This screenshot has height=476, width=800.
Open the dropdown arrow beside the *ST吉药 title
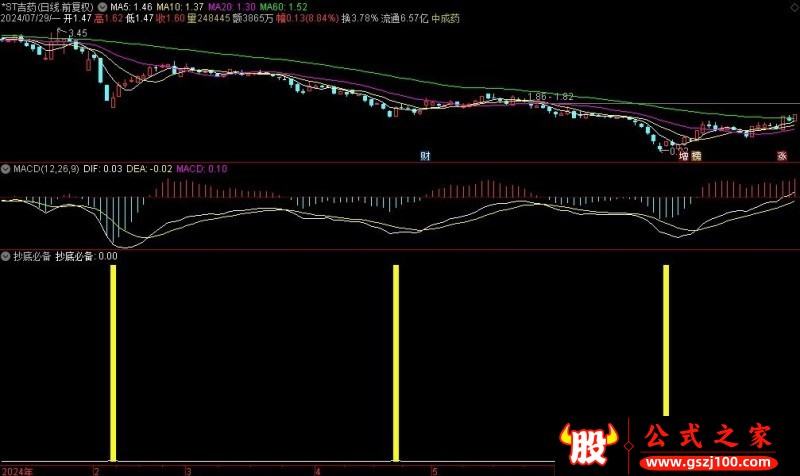(x=102, y=7)
